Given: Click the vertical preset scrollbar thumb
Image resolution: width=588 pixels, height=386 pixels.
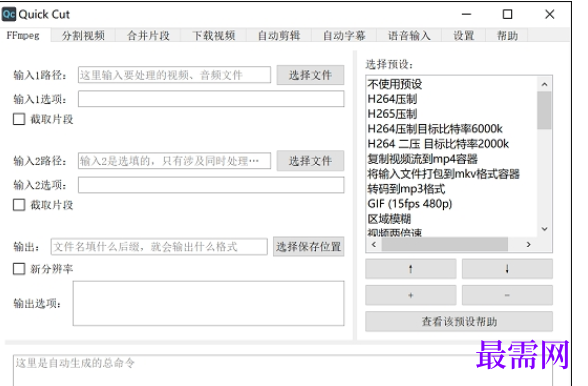Looking at the screenshot, I should point(544,110).
